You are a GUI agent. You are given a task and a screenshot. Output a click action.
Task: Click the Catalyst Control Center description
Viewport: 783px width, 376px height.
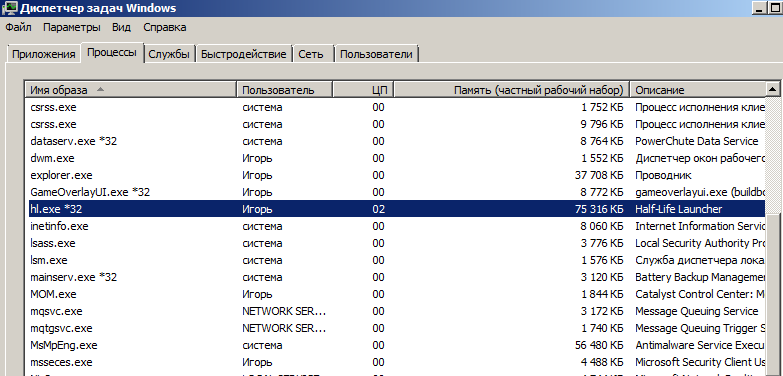coord(700,294)
